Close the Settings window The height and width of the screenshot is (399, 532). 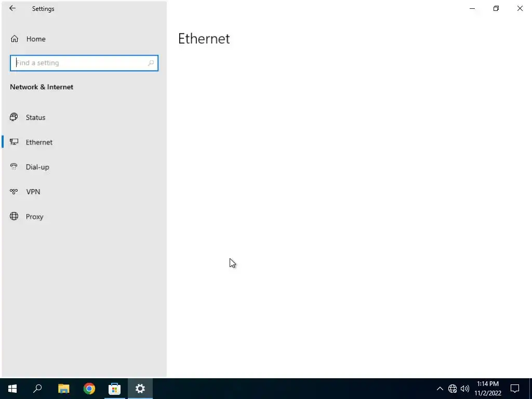pyautogui.click(x=520, y=8)
